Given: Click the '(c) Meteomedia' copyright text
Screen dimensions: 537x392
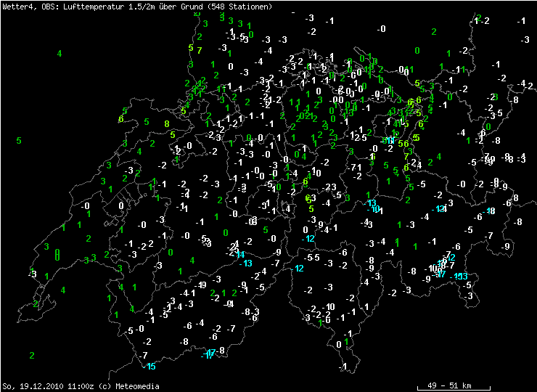Looking at the screenshot, I should tap(129, 386).
